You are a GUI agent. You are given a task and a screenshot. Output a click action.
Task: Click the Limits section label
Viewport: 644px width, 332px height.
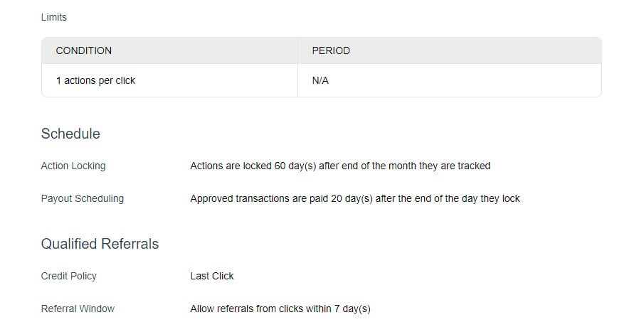coord(54,17)
